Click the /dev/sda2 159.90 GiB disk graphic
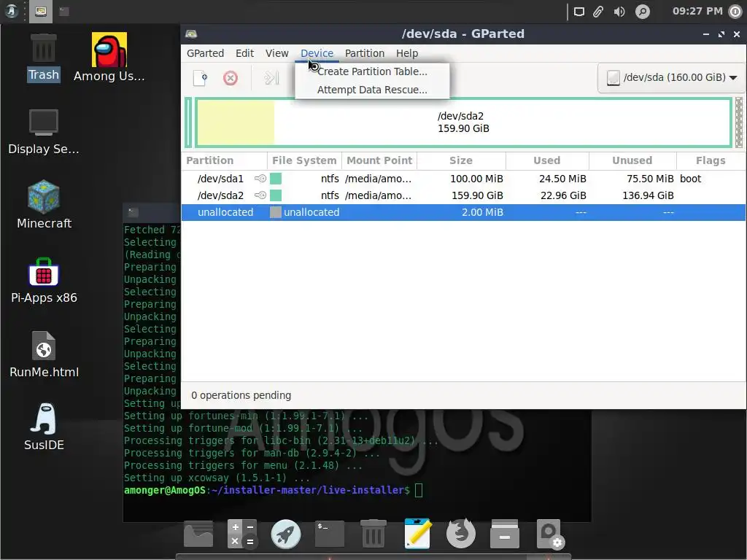747x560 pixels. click(x=463, y=122)
